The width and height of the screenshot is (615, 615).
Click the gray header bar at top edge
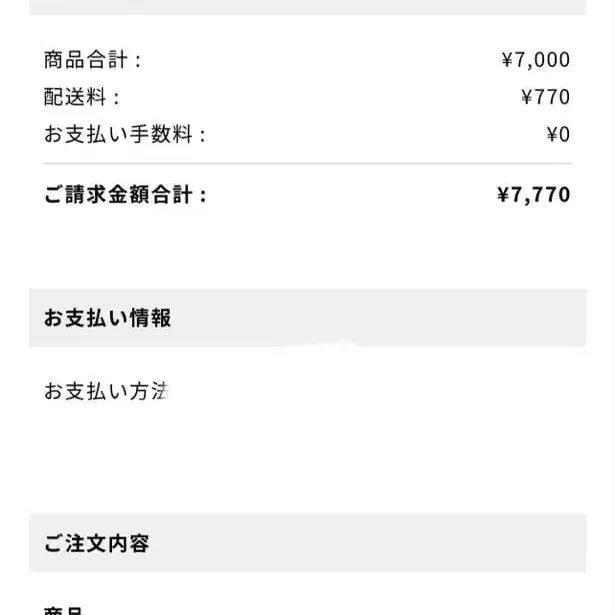307,6
